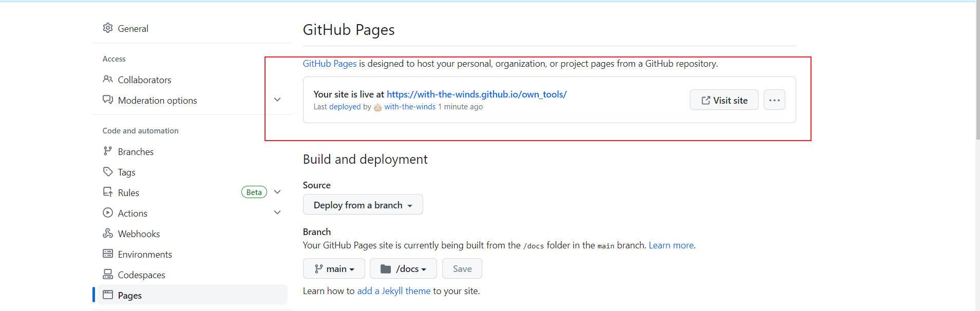Click the Code and automation section label
This screenshot has width=980, height=311.
141,131
